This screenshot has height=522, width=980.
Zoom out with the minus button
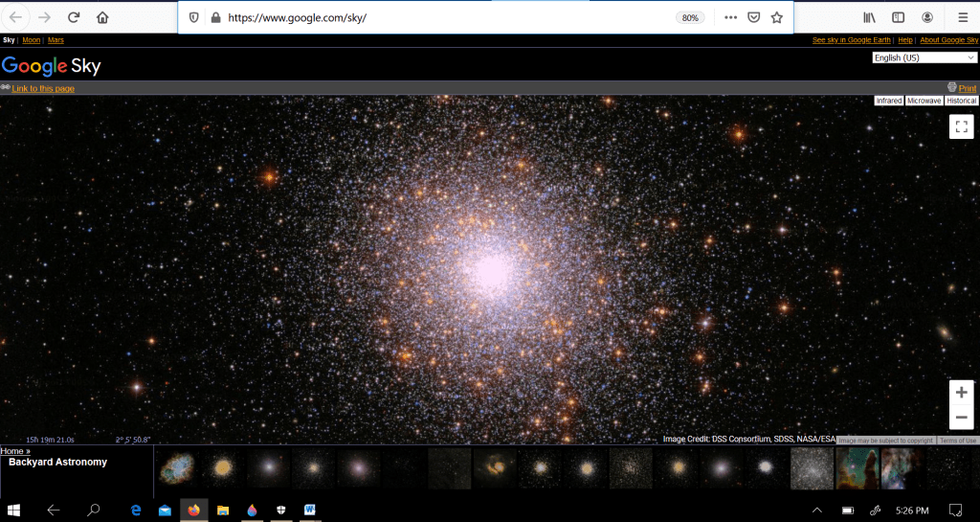point(961,417)
